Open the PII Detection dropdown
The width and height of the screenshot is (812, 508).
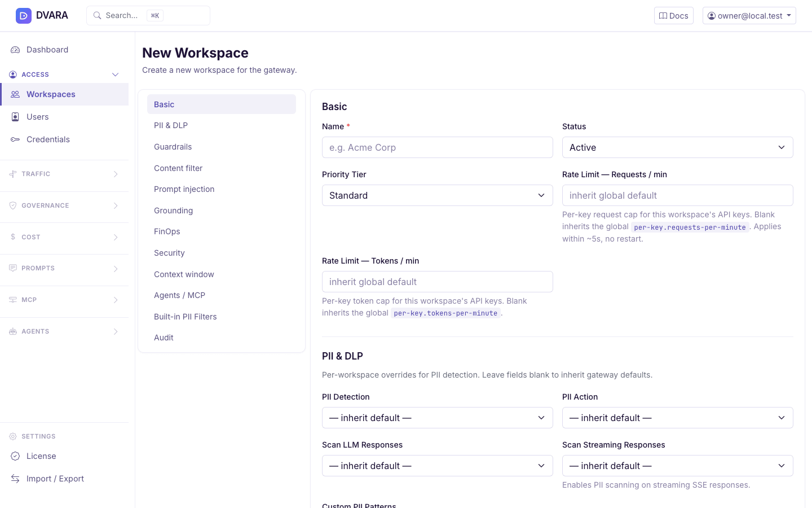pos(437,418)
